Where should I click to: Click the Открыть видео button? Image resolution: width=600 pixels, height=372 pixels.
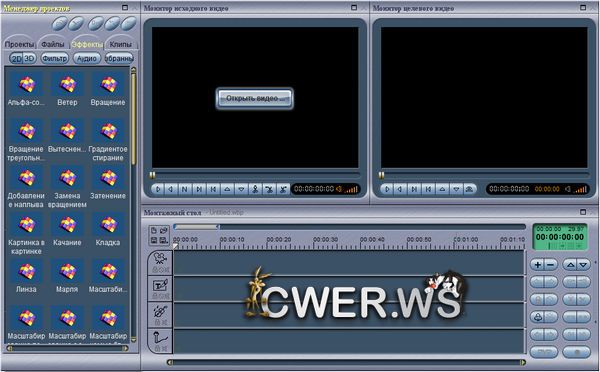click(254, 98)
